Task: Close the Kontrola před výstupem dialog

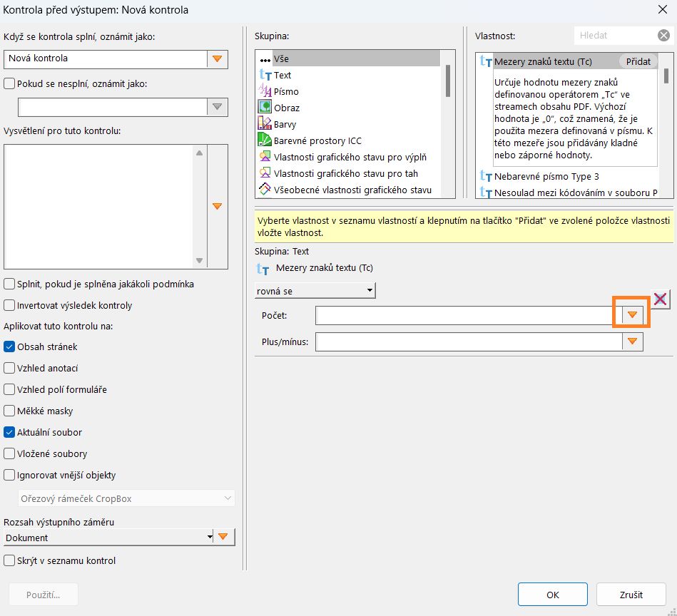Action: (x=662, y=9)
